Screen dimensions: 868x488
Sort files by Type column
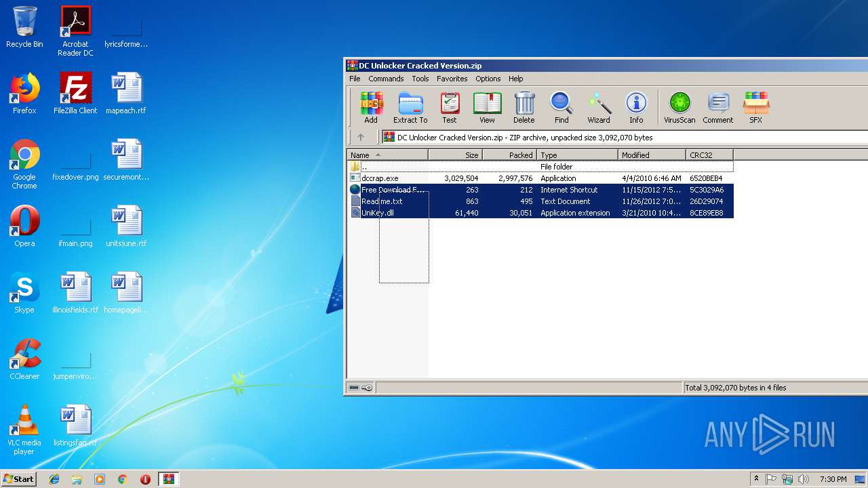pos(577,155)
